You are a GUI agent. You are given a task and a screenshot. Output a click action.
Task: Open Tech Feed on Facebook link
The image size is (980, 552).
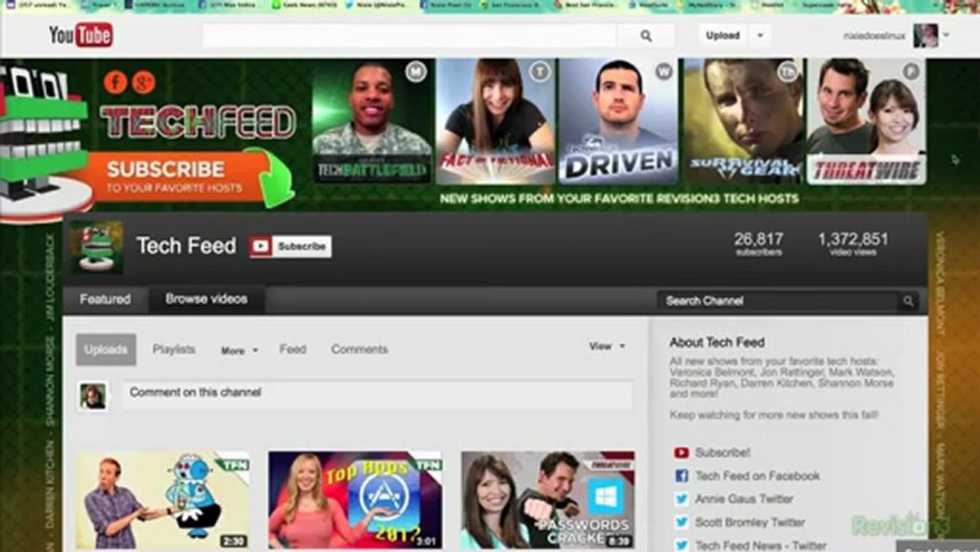tap(757, 476)
